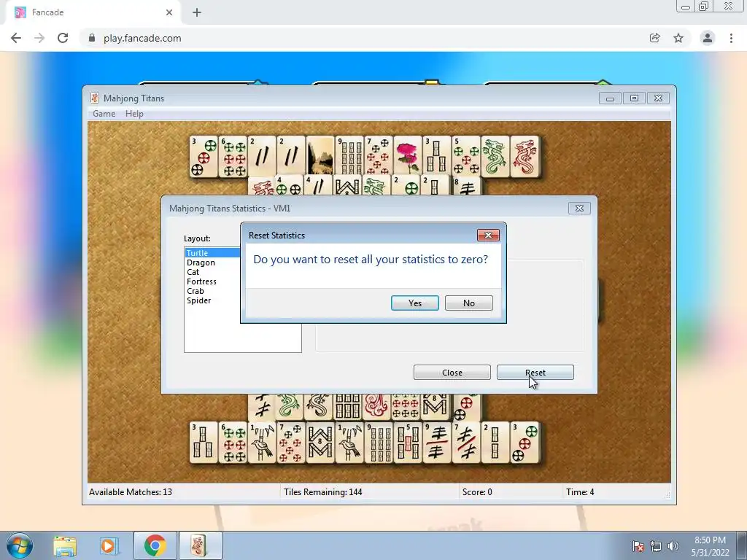Open the Chrome profile menu
This screenshot has width=747, height=560.
[x=708, y=38]
